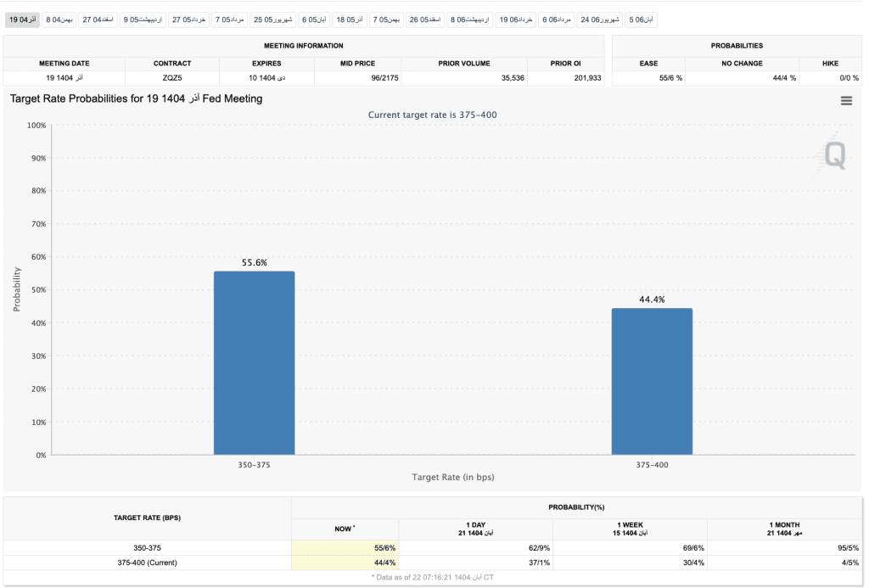Click the 1 MONTH value 95/5%
869x588 pixels.
(784, 548)
